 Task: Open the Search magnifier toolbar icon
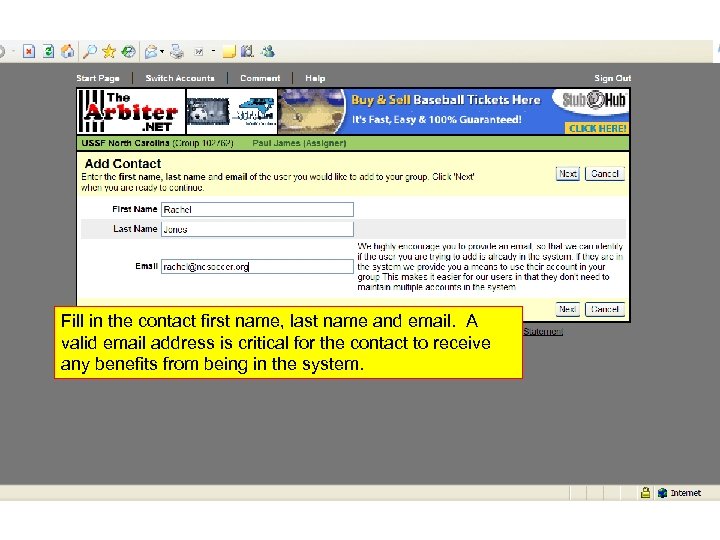(90, 51)
